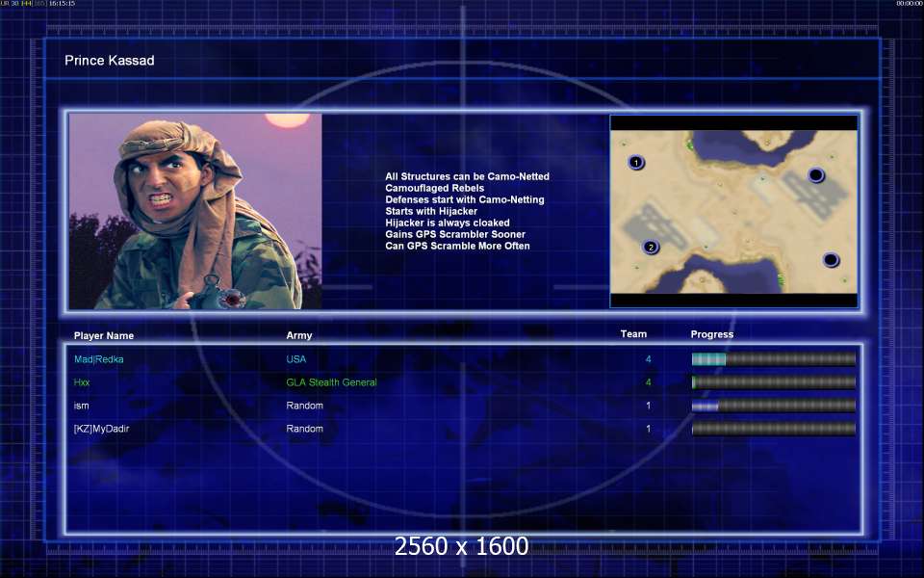
Task: Click the desert map preview image
Action: (733, 212)
